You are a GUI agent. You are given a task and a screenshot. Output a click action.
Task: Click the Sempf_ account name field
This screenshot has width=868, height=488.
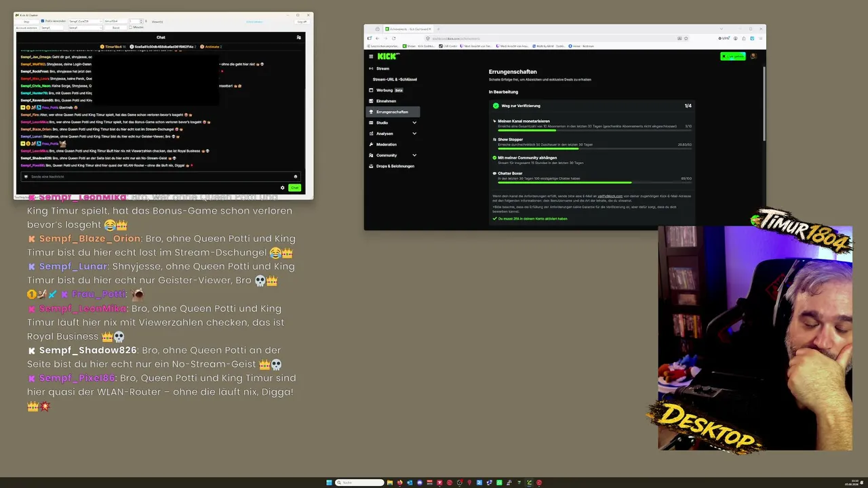tap(54, 28)
